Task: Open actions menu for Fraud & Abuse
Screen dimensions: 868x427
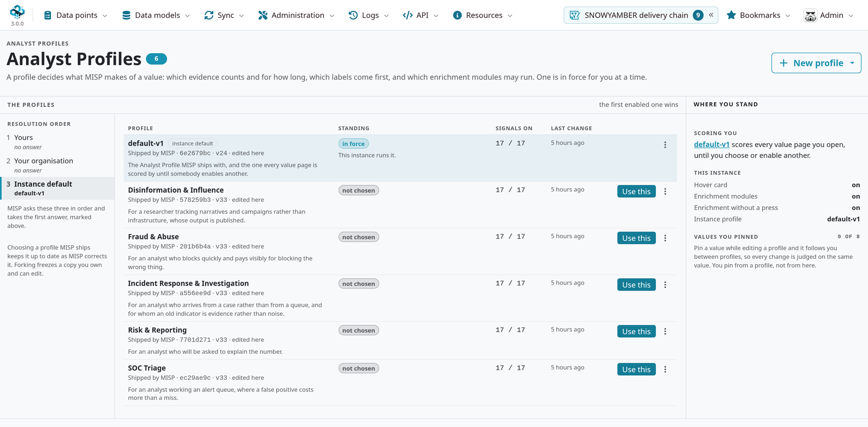Action: pyautogui.click(x=665, y=238)
